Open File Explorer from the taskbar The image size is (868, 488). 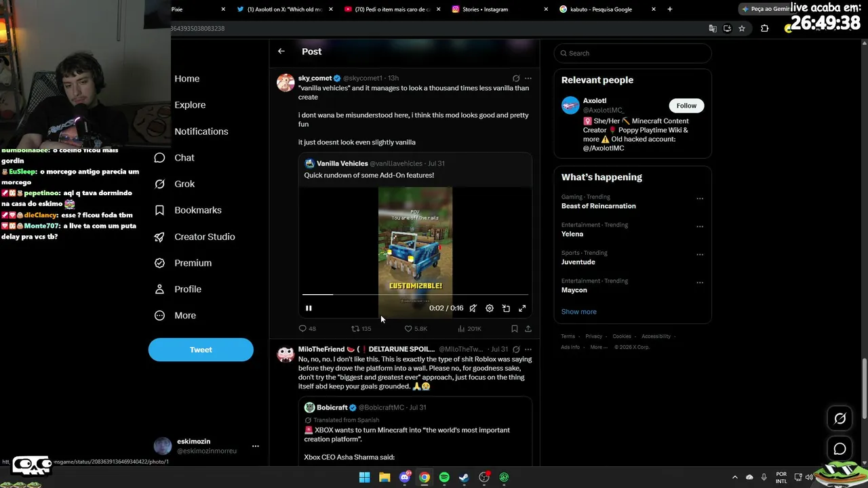pyautogui.click(x=384, y=477)
